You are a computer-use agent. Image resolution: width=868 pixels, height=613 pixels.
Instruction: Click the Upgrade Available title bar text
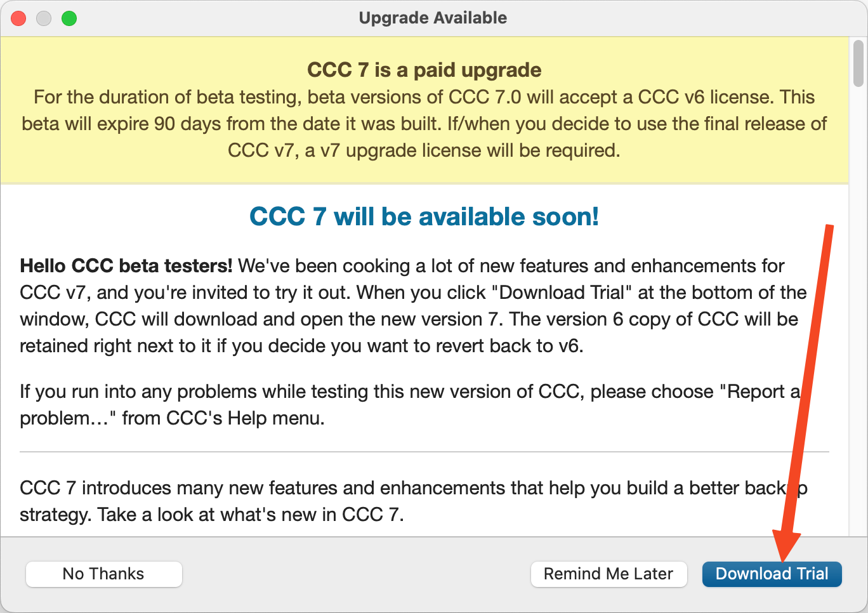coord(433,18)
